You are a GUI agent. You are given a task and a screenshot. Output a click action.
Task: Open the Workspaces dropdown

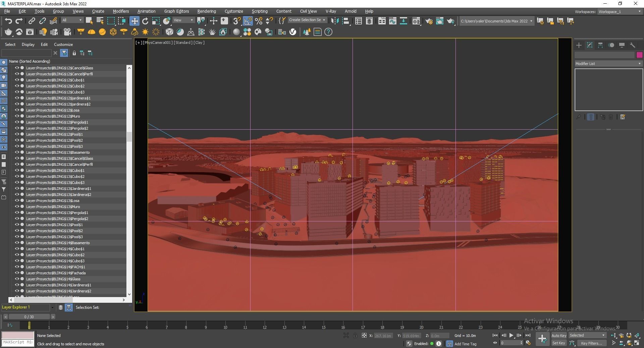pos(620,12)
